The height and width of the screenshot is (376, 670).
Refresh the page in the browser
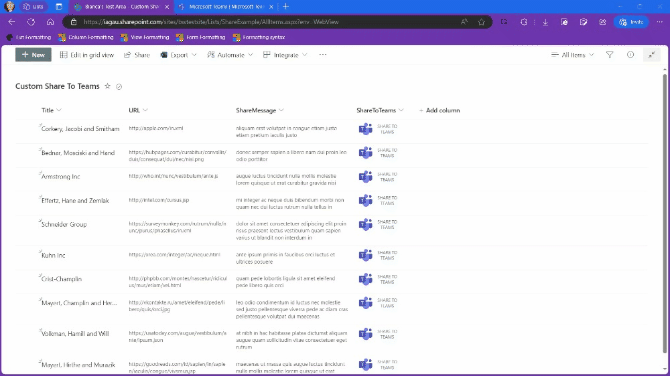tap(31, 22)
